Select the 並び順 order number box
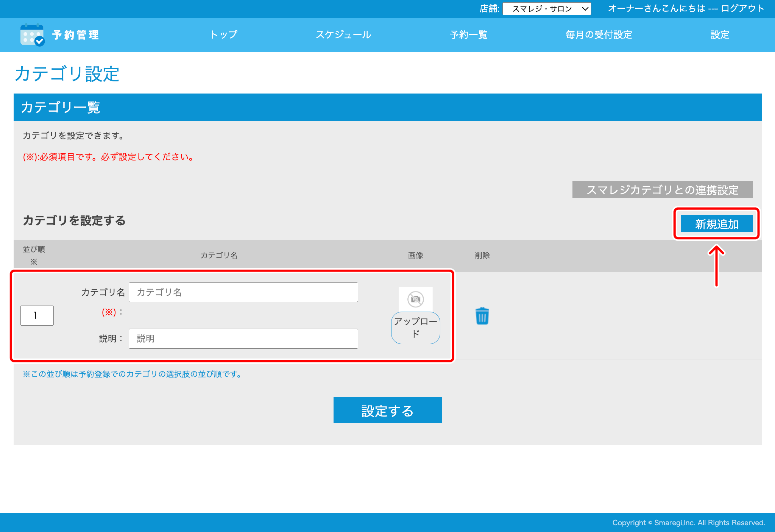Image resolution: width=775 pixels, height=532 pixels. pyautogui.click(x=37, y=315)
